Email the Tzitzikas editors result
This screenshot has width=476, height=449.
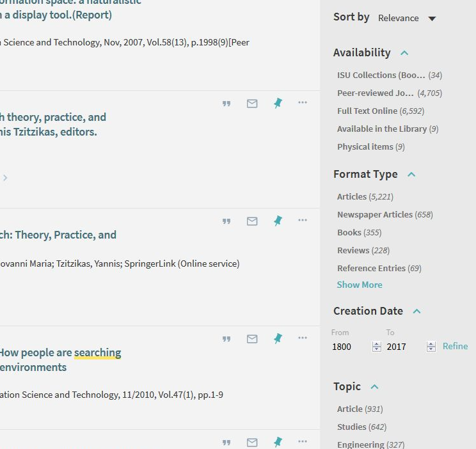click(252, 104)
